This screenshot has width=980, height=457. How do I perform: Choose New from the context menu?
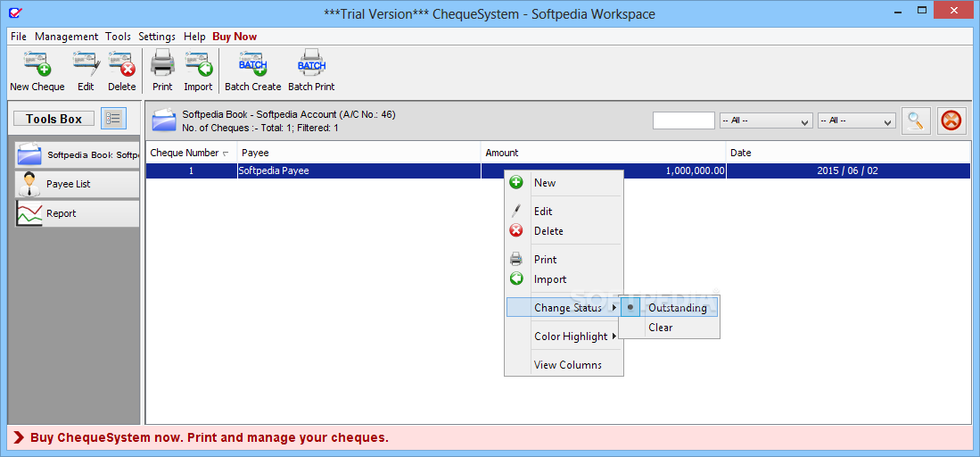click(564, 183)
